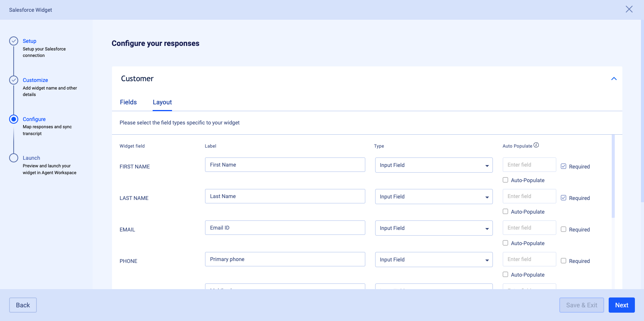Check Required for EMAIL

click(563, 229)
